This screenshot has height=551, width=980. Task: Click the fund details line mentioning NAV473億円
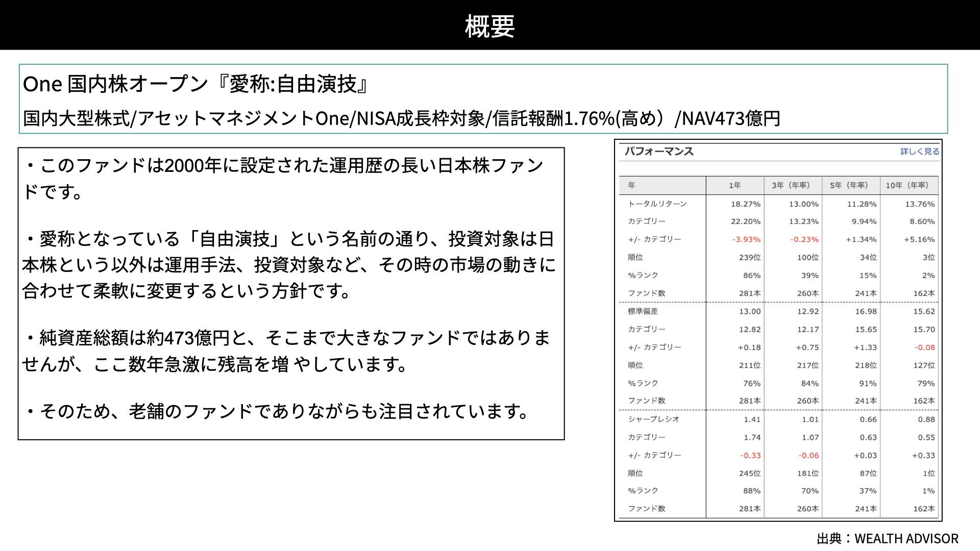(x=402, y=118)
